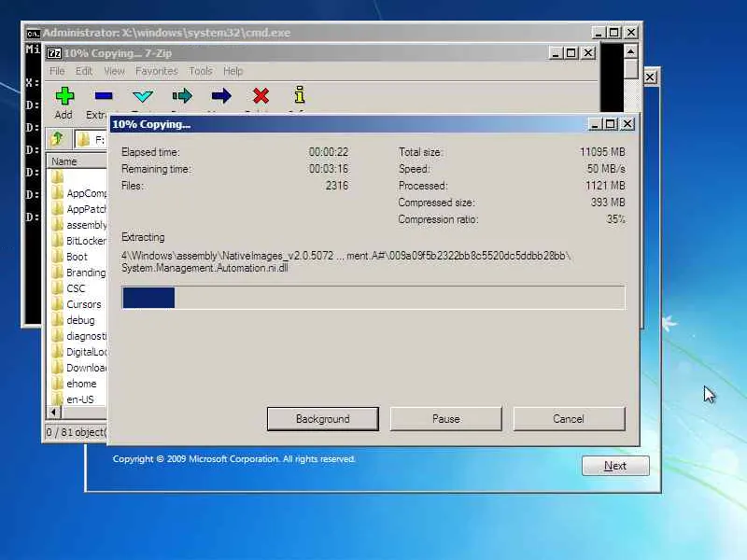Screen dimensions: 747x560
Task: Click the Copy double-arrow icon in 7-Zip
Action: pyautogui.click(x=182, y=96)
